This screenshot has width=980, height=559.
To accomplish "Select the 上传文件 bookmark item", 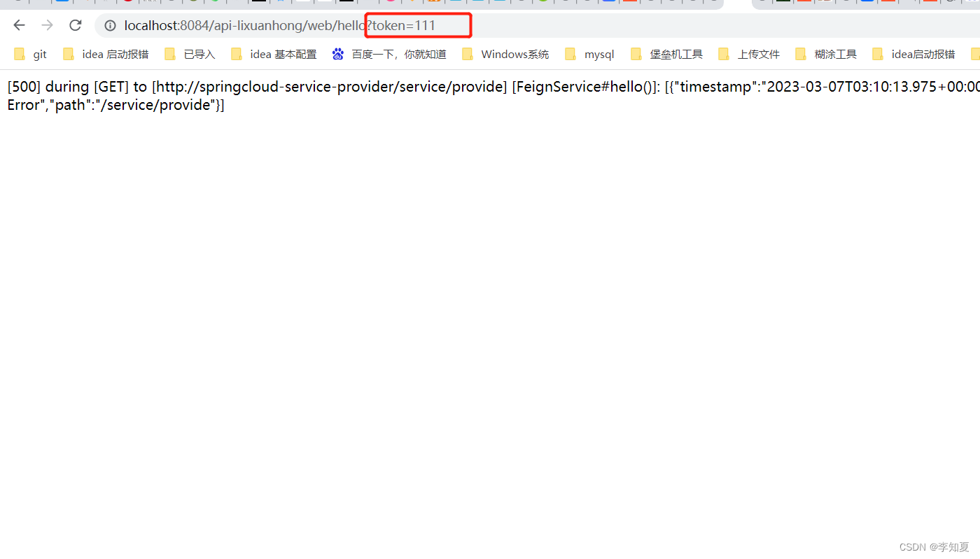I will [x=758, y=54].
